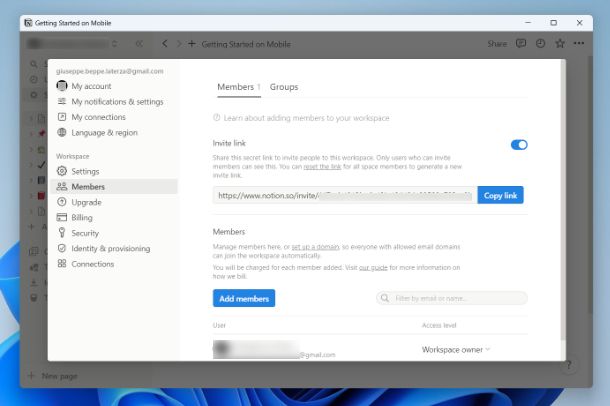Click the Access level column header
Viewport: 610px width, 406px height.
pos(439,325)
